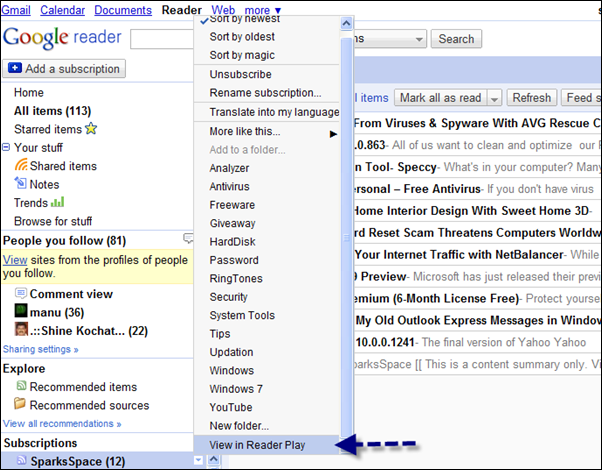Expand the More like this submenu
The height and width of the screenshot is (470, 602).
click(333, 134)
